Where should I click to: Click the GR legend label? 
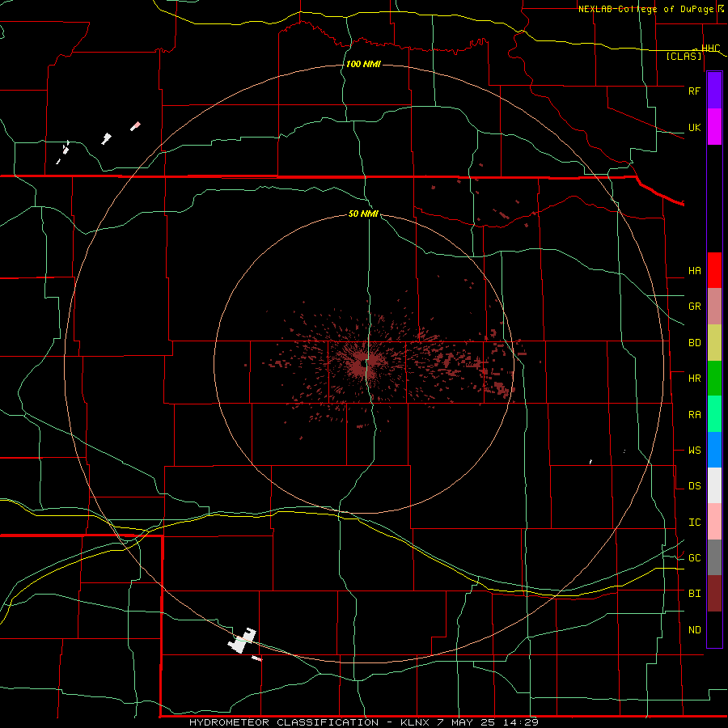click(694, 307)
